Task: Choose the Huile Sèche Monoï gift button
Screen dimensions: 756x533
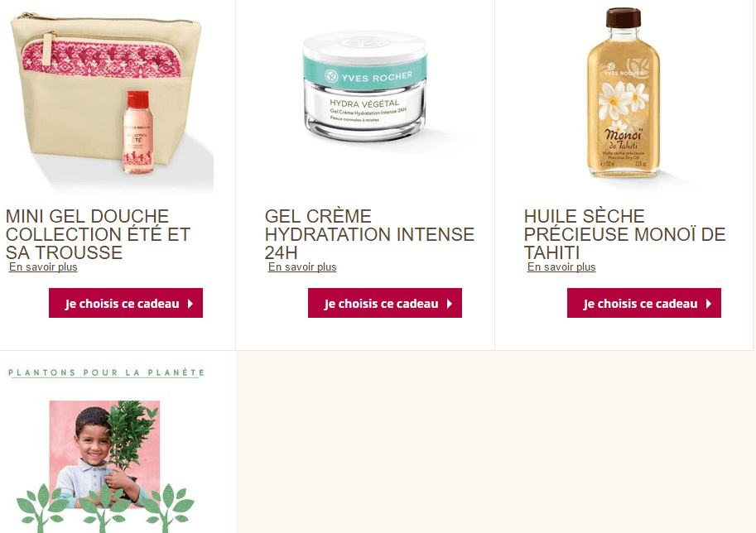Action: tap(644, 303)
